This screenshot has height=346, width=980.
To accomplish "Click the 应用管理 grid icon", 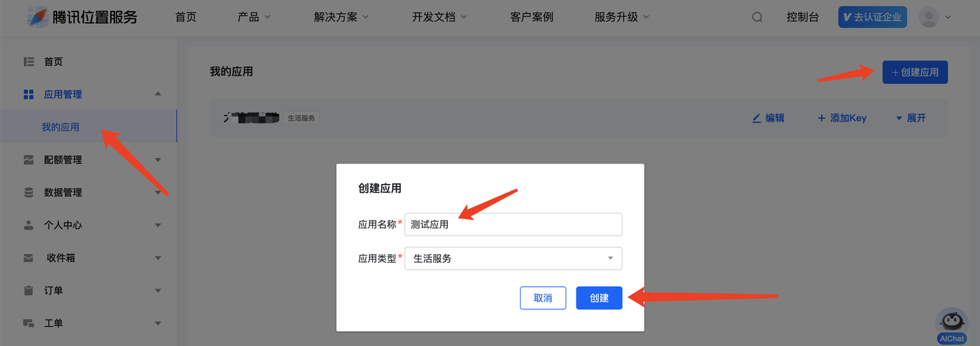I will 29,95.
